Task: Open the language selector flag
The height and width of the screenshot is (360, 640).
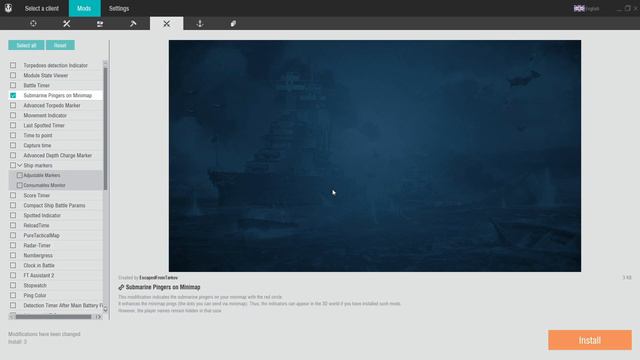Action: click(x=579, y=8)
